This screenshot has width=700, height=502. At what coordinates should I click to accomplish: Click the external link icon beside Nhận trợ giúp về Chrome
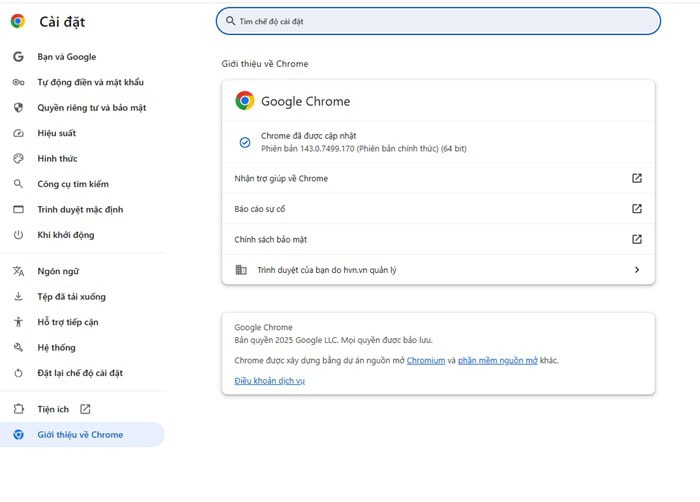637,179
